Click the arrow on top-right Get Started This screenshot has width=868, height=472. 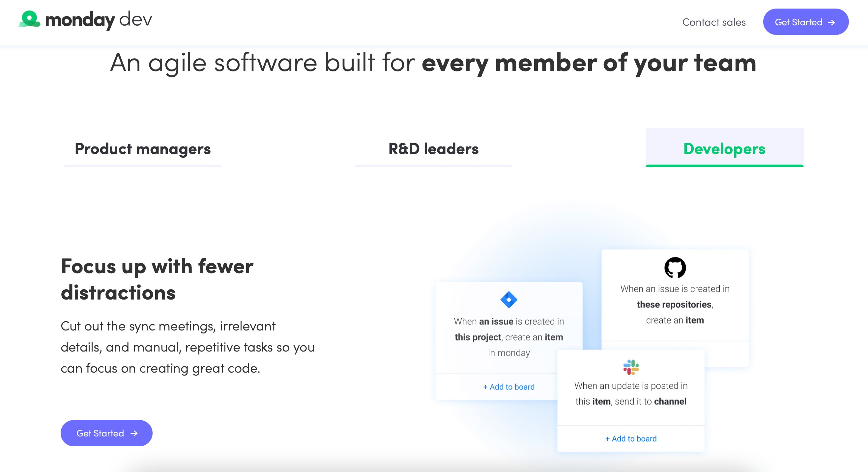coord(832,21)
